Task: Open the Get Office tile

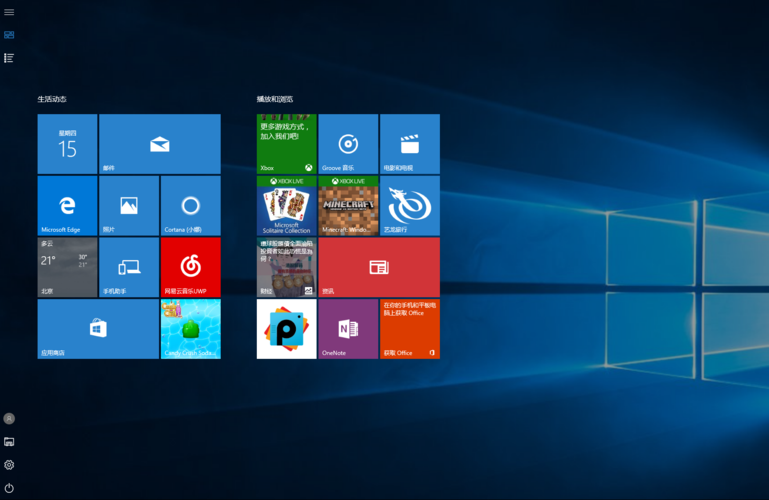Action: pos(410,329)
